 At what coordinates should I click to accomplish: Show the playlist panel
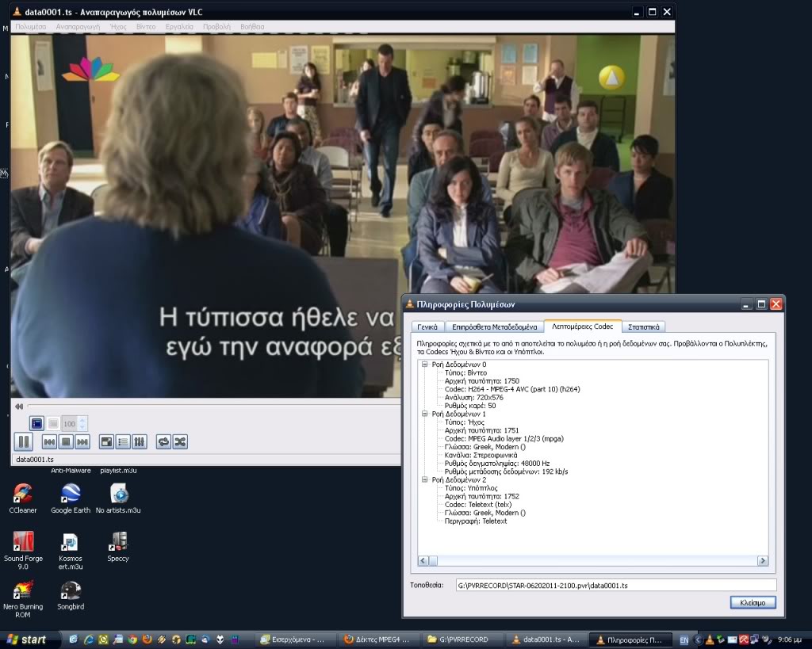(x=123, y=441)
